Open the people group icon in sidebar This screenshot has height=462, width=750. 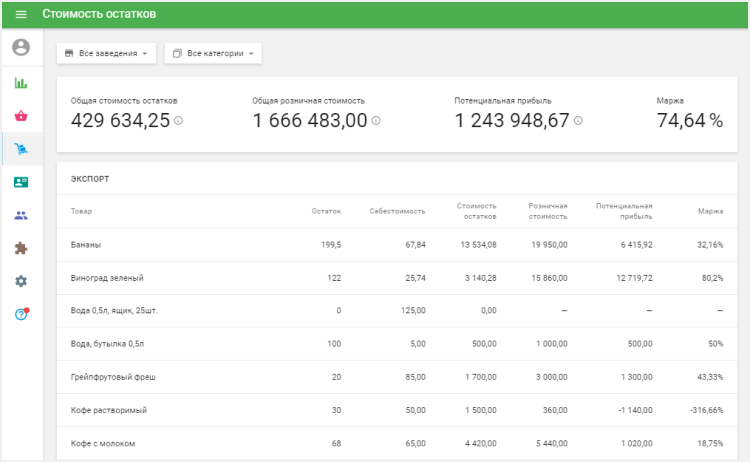(21, 215)
